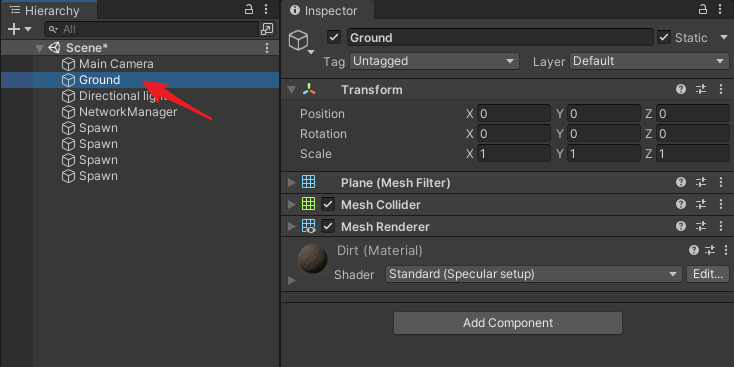This screenshot has height=367, width=734.
Task: Open Inspector panel three-dot menu
Action: click(721, 9)
